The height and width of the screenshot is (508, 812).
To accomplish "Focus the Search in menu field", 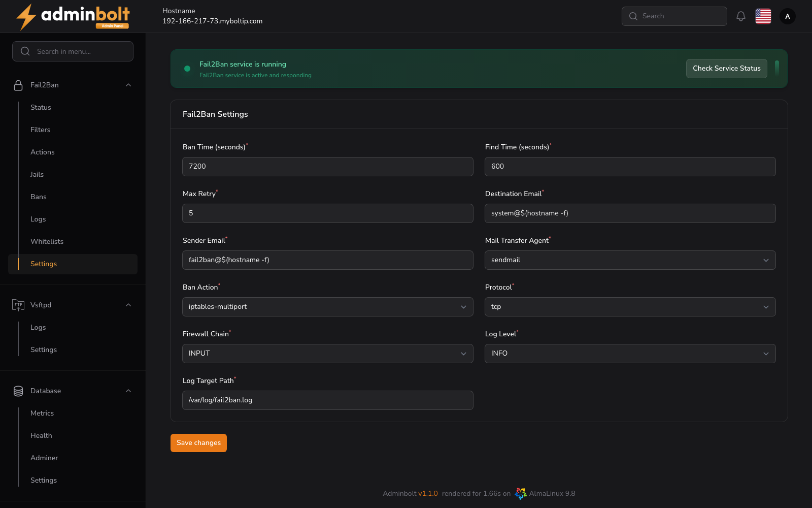I will tap(73, 51).
